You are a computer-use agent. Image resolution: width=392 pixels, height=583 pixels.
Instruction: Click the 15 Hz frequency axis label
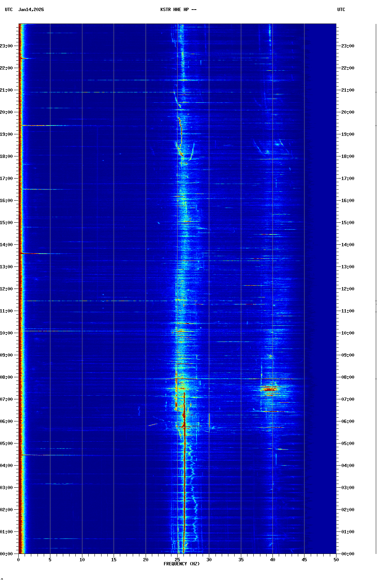[114, 560]
